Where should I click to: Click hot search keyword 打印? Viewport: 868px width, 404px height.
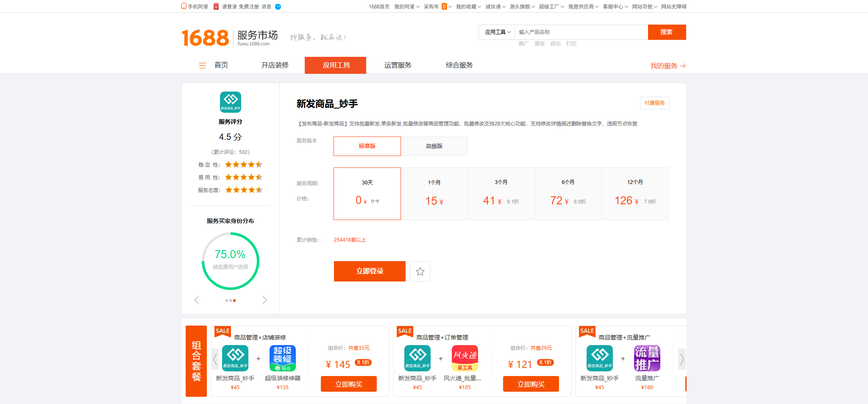pos(571,44)
